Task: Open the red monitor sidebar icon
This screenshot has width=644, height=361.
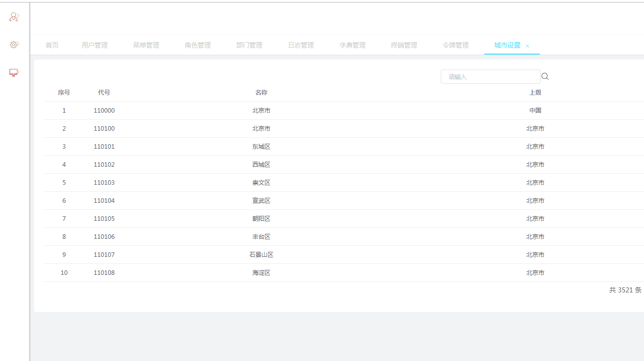Action: 14,73
